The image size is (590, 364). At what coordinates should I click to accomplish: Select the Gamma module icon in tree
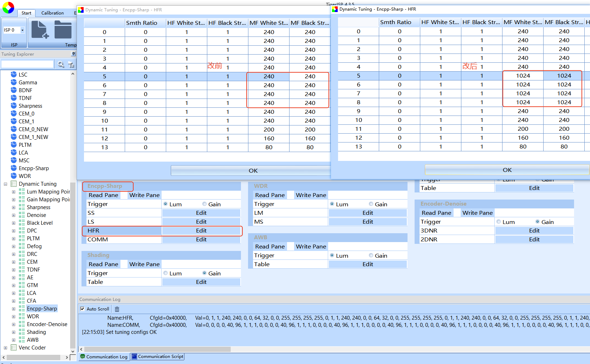pos(14,82)
